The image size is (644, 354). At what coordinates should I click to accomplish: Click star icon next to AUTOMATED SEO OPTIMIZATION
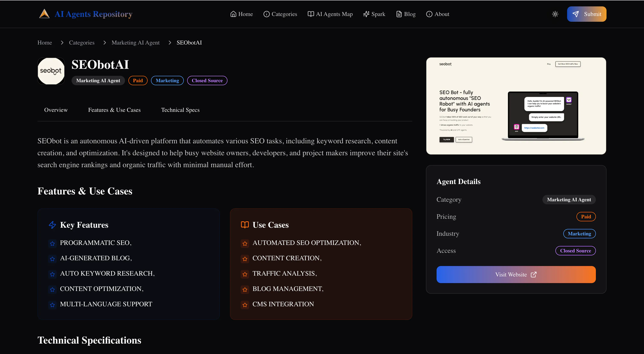[245, 243]
